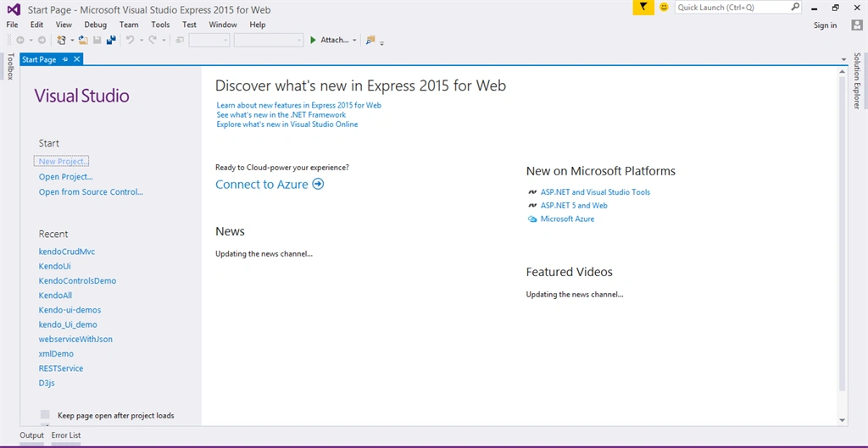Click the Start Page vertical scrollbar
Image resolution: width=868 pixels, height=448 pixels.
pyautogui.click(x=842, y=232)
